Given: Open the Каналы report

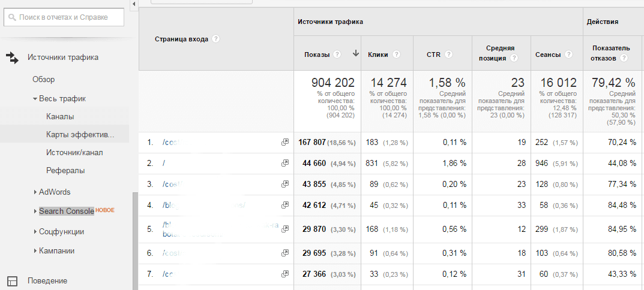Looking at the screenshot, I should [x=60, y=116].
